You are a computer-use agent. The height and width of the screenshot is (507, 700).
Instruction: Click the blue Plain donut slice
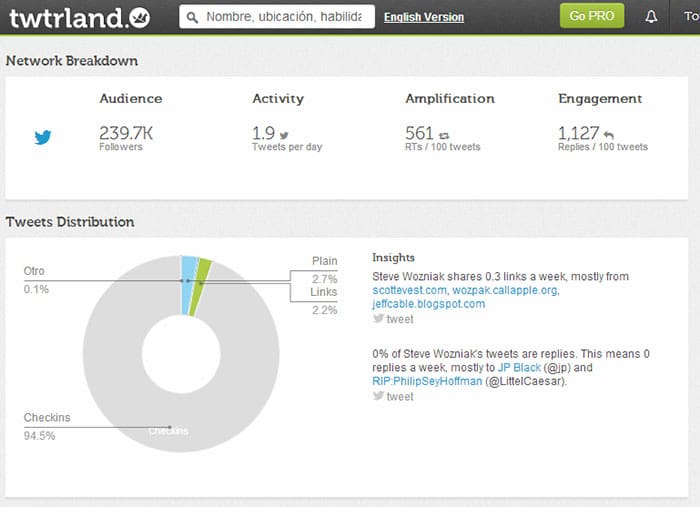[x=188, y=286]
